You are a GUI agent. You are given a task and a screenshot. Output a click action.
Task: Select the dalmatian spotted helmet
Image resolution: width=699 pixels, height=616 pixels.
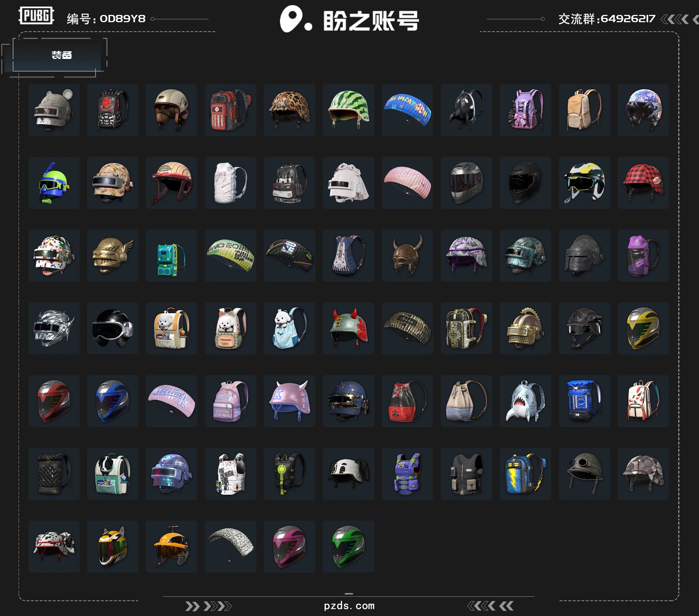pyautogui.click(x=54, y=547)
